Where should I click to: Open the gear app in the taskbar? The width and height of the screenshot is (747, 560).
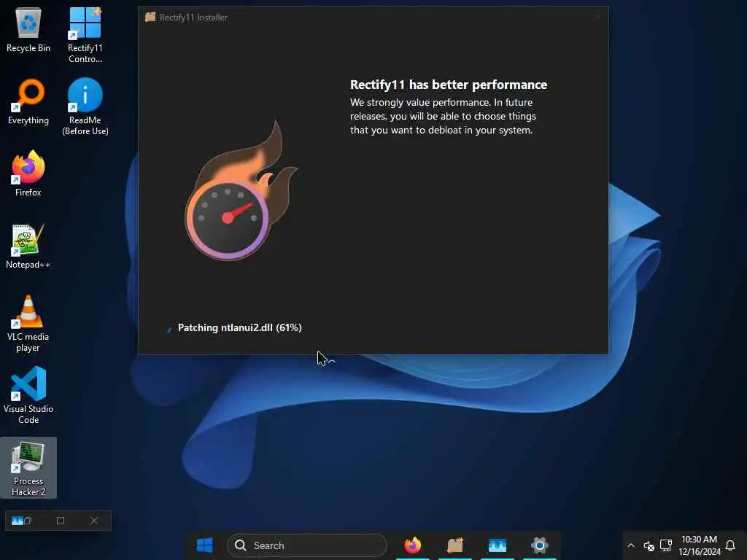539,545
